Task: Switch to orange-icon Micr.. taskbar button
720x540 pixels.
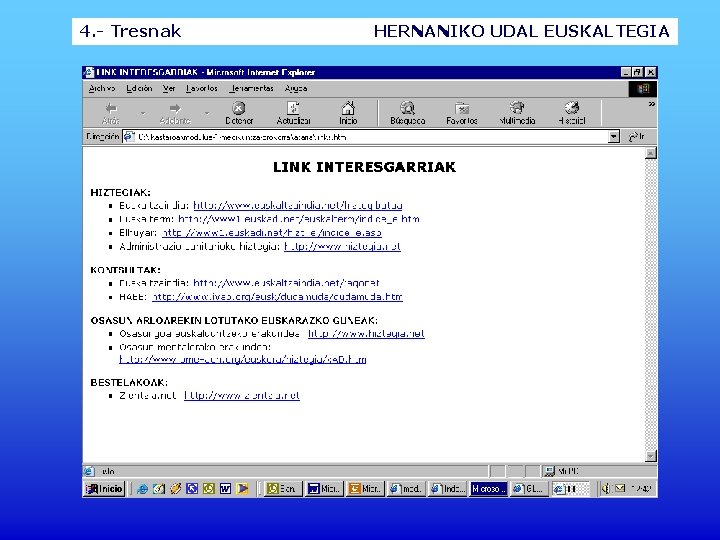Action: [x=366, y=489]
